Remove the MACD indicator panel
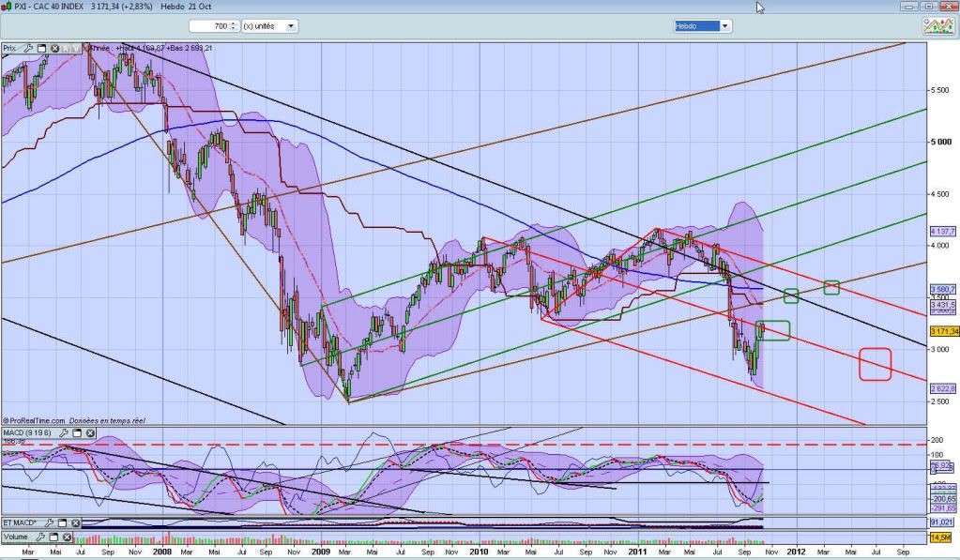The width and height of the screenshot is (960, 560). pos(89,433)
